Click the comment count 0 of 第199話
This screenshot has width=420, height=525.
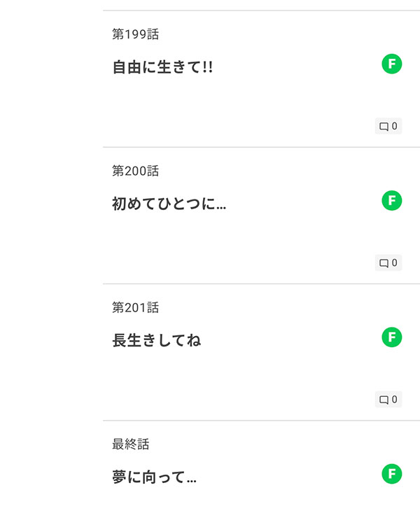pyautogui.click(x=395, y=127)
